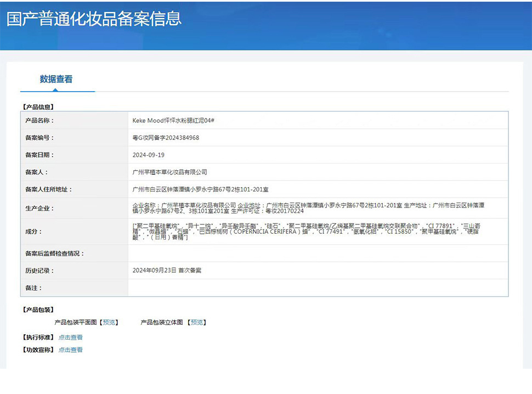The width and height of the screenshot is (532, 394).
Task: Click the 备注 row label
Action: click(33, 288)
